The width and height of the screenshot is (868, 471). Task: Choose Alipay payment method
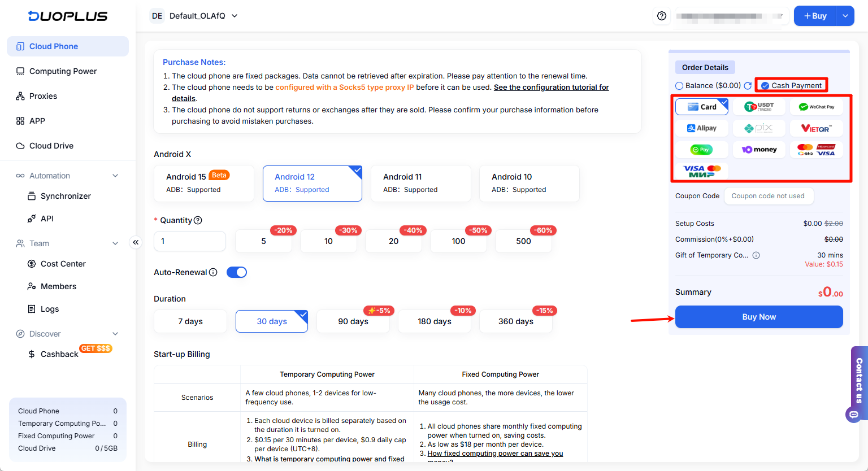point(702,128)
